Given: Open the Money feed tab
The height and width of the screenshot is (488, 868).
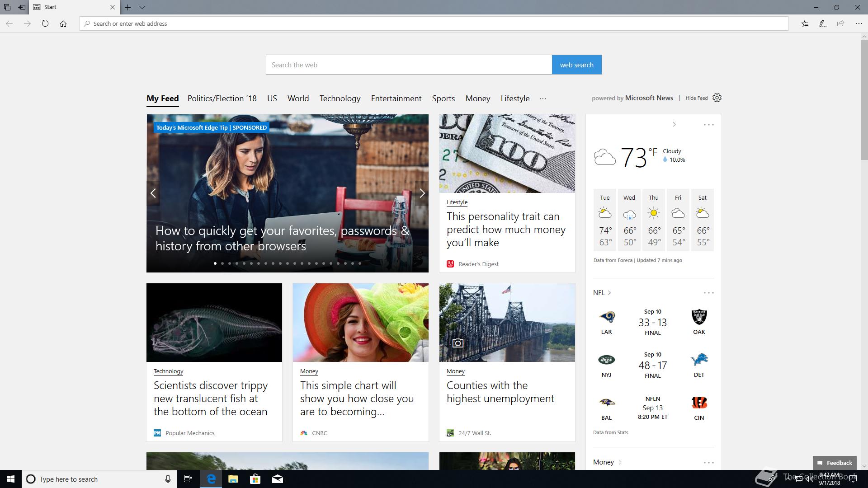Looking at the screenshot, I should [x=477, y=99].
